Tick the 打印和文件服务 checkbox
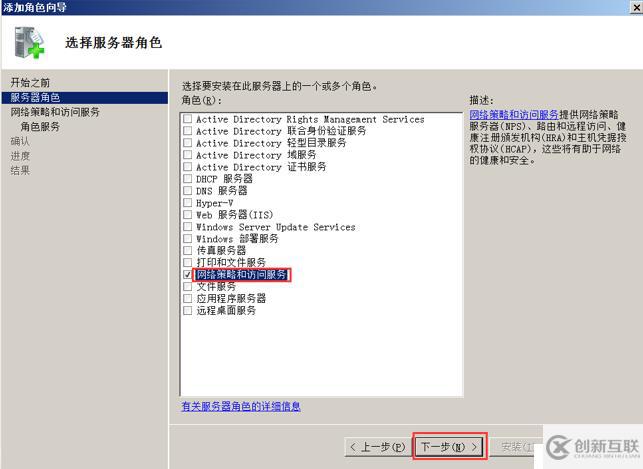This screenshot has width=643, height=469. pyautogui.click(x=187, y=262)
